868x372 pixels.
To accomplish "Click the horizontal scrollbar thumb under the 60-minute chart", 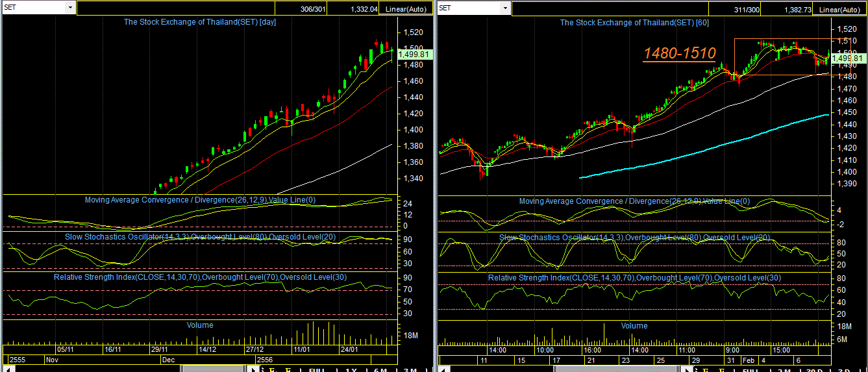I will (x=618, y=369).
